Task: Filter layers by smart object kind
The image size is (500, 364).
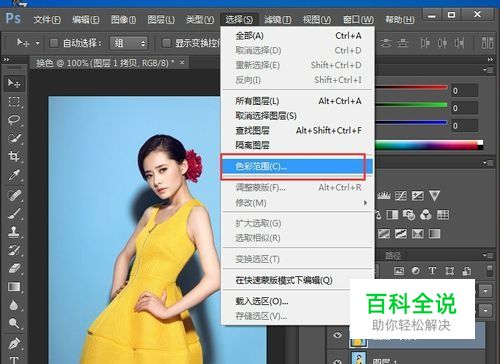Action: pyautogui.click(x=467, y=271)
